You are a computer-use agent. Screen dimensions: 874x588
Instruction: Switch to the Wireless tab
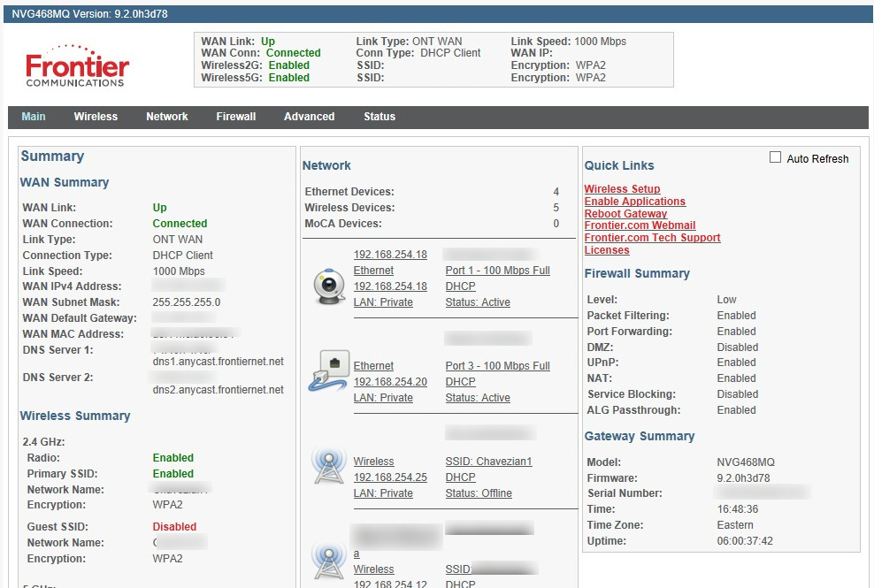click(96, 117)
